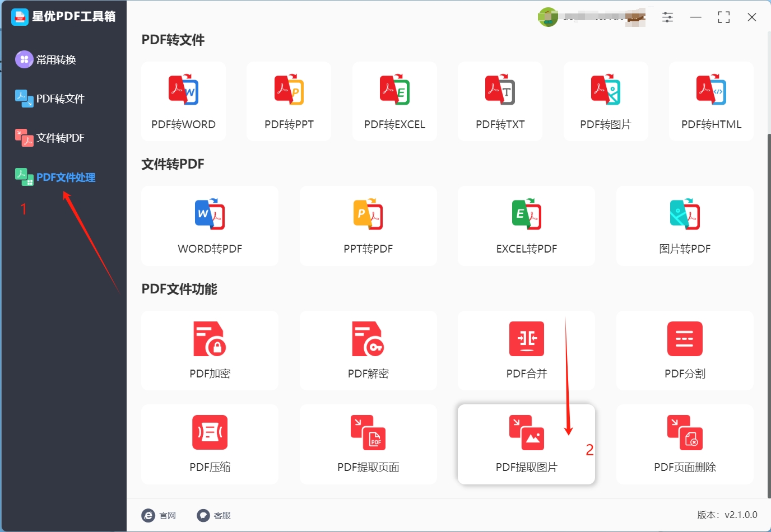Choose the PDF分割 split icon
Screen dimensions: 771x532
(685, 339)
